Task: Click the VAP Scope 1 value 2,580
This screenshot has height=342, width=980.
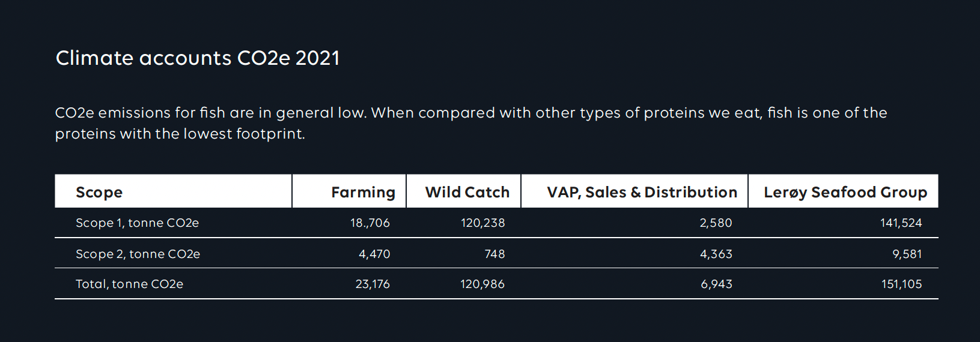Action: click(x=716, y=223)
